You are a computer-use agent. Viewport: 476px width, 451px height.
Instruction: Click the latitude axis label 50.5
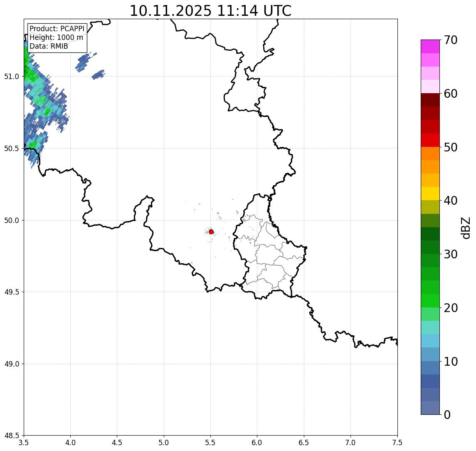(x=11, y=149)
